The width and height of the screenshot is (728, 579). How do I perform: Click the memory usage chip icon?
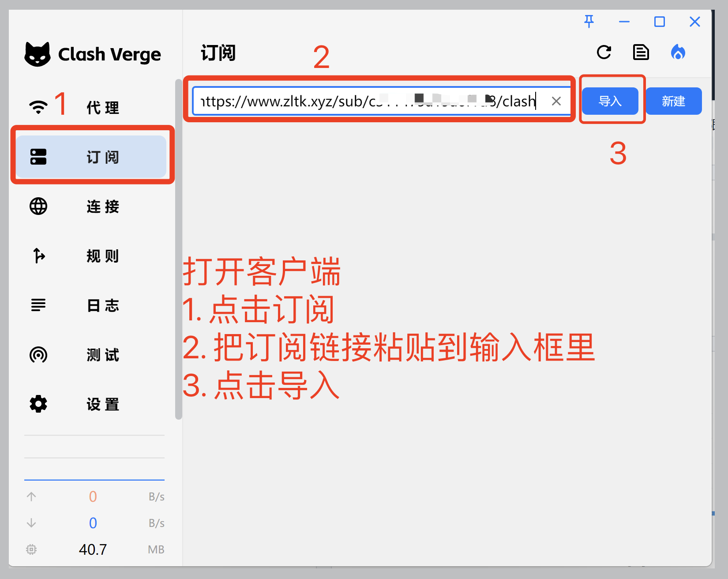click(31, 549)
